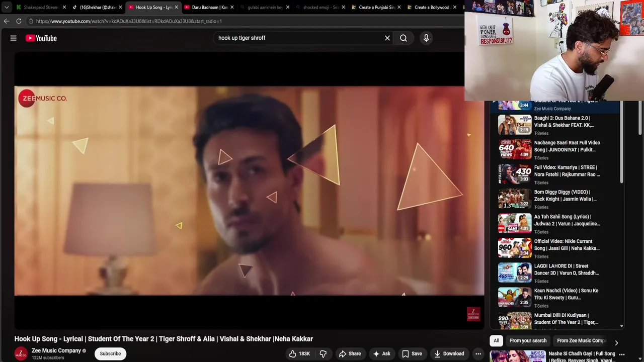644x362 pixels.
Task: Open options for Nashe Si Chadh Gayi
Action: tap(622, 354)
